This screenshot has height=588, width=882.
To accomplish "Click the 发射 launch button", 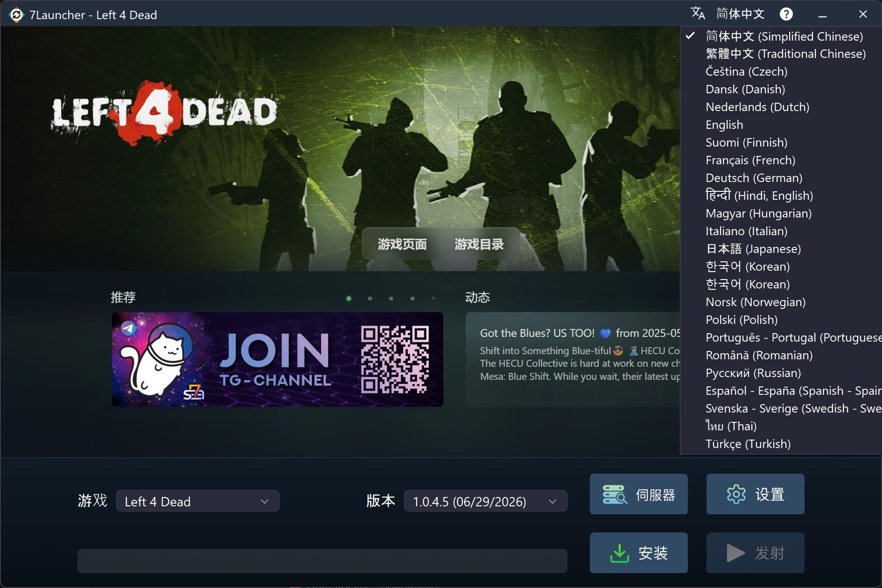I will tap(756, 553).
